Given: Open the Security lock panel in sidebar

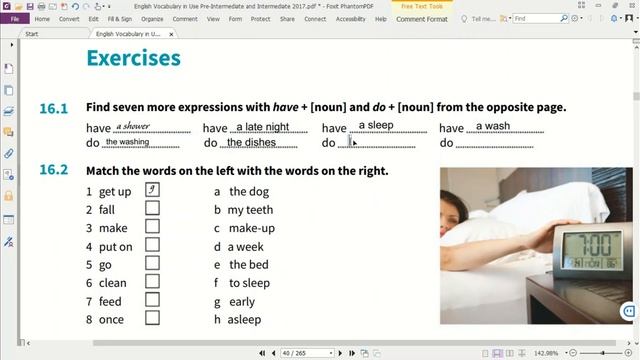Looking at the screenshot, I should [9, 196].
